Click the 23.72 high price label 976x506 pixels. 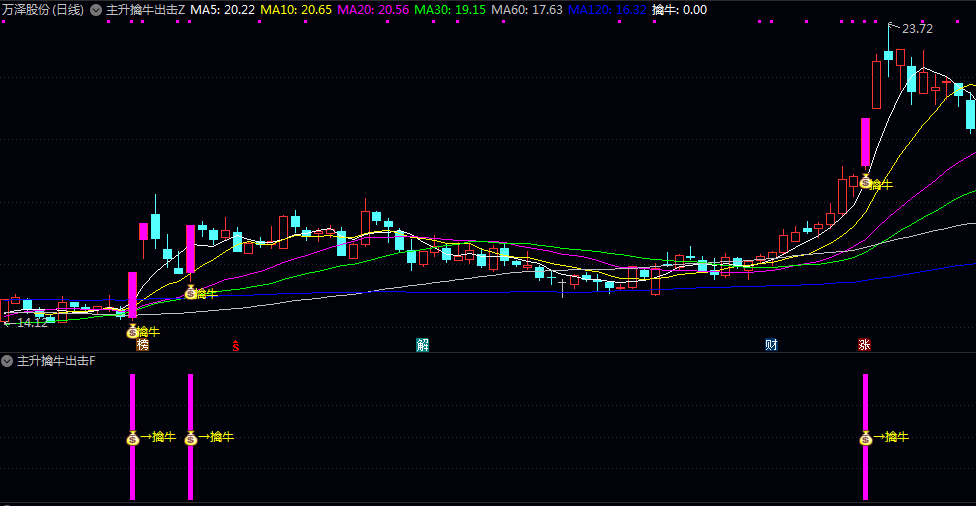pos(917,29)
